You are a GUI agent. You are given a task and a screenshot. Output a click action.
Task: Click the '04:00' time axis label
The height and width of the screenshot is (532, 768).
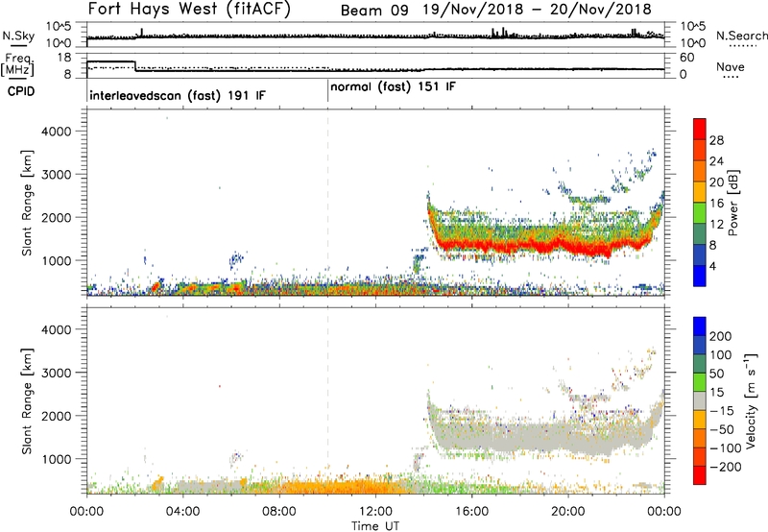click(182, 512)
